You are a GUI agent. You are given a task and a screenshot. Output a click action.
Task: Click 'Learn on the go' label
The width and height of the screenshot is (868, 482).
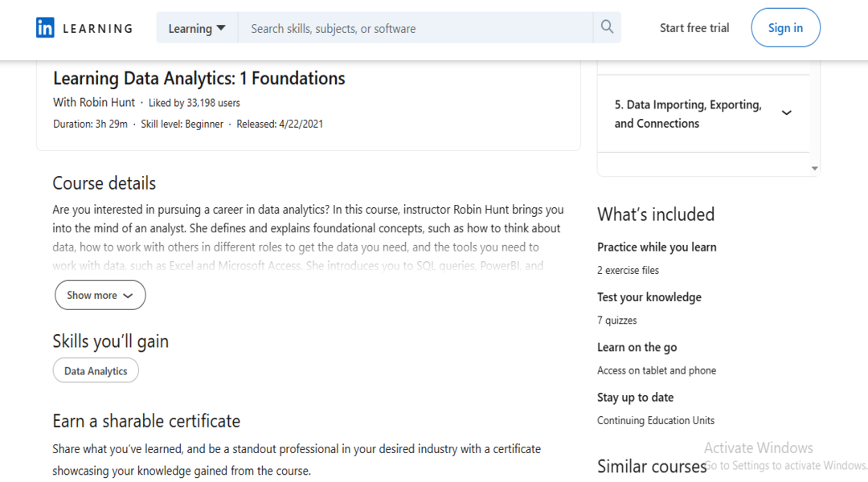(x=637, y=348)
